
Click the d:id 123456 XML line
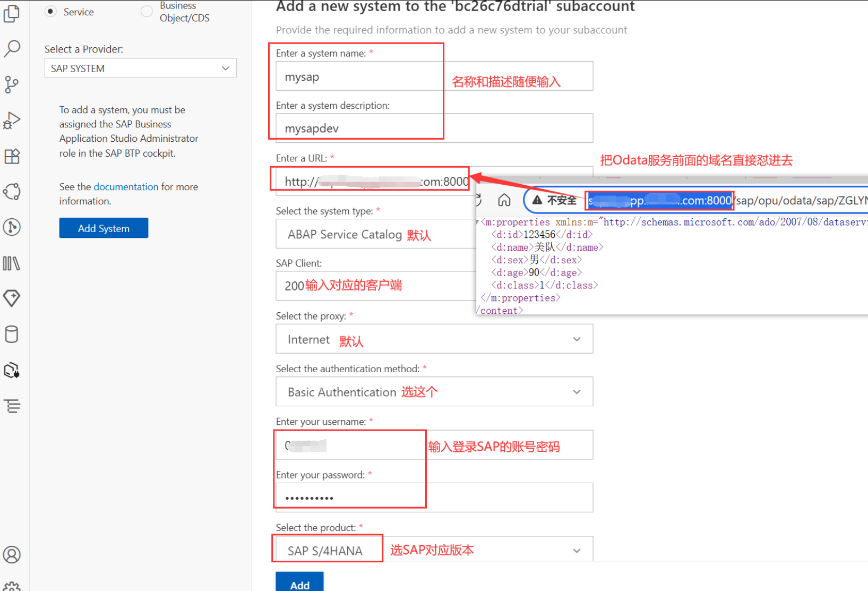pos(542,234)
